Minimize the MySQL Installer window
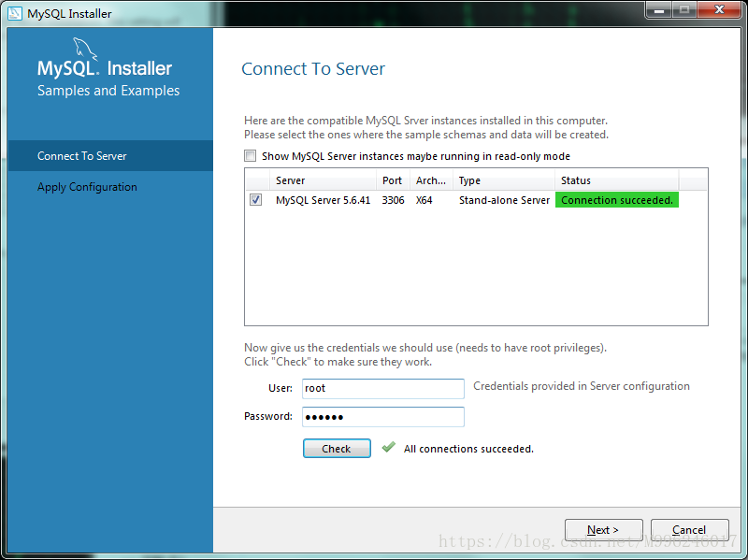748x560 pixels. pyautogui.click(x=659, y=9)
